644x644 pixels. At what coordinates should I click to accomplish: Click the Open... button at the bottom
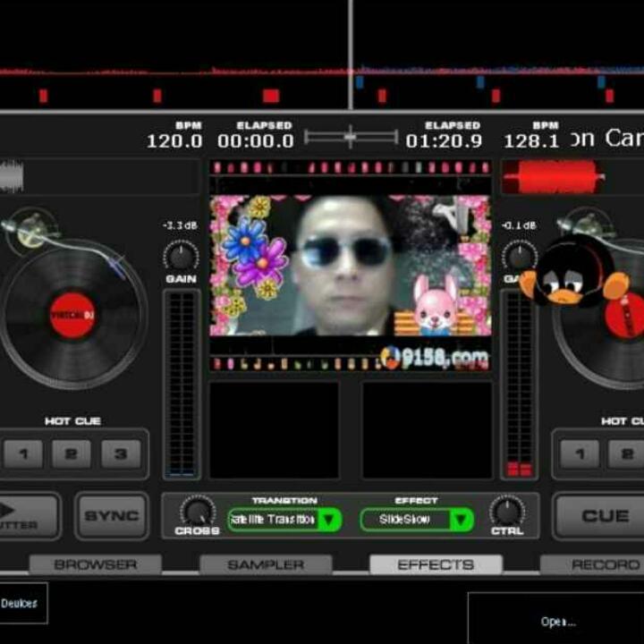click(x=557, y=621)
